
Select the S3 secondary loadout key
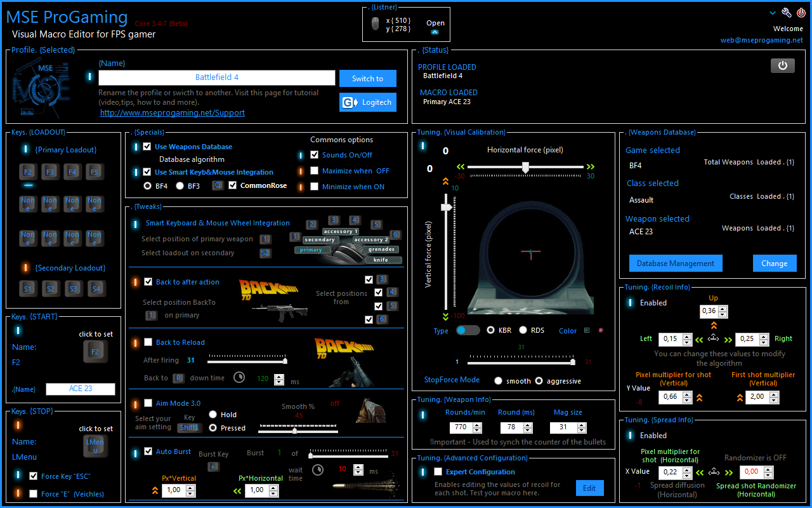tap(74, 289)
